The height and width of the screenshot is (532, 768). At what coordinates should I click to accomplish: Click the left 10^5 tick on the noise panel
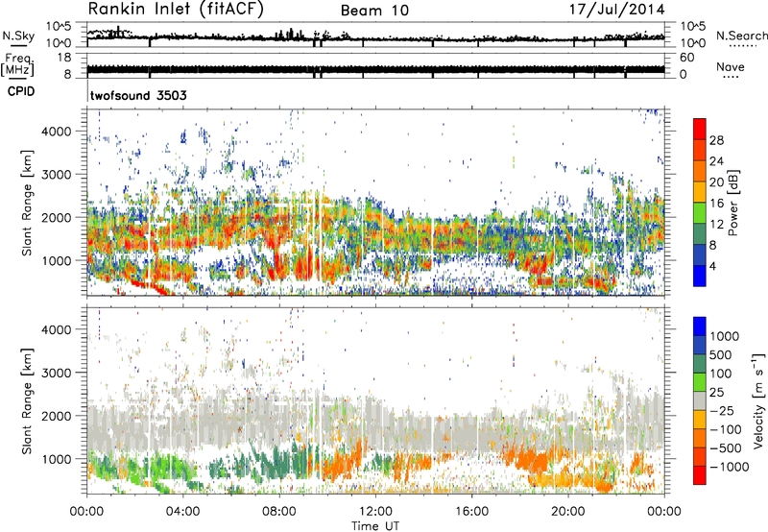pos(59,26)
